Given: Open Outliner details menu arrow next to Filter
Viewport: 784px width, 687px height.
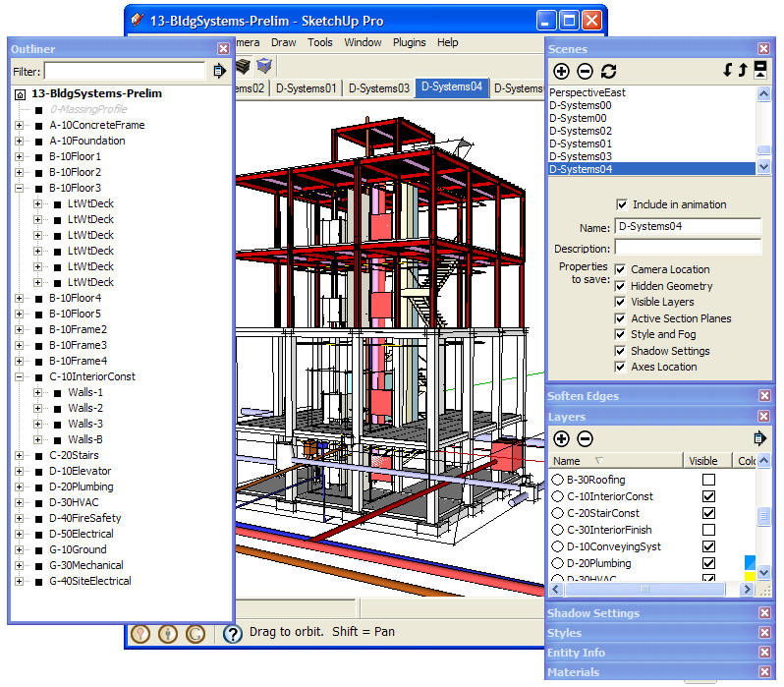Looking at the screenshot, I should (219, 71).
